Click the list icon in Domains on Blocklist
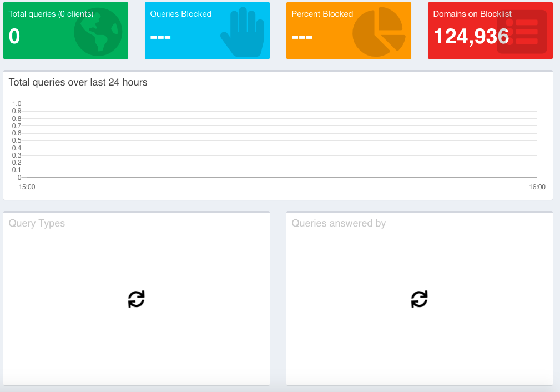This screenshot has height=392, width=560. (522, 32)
